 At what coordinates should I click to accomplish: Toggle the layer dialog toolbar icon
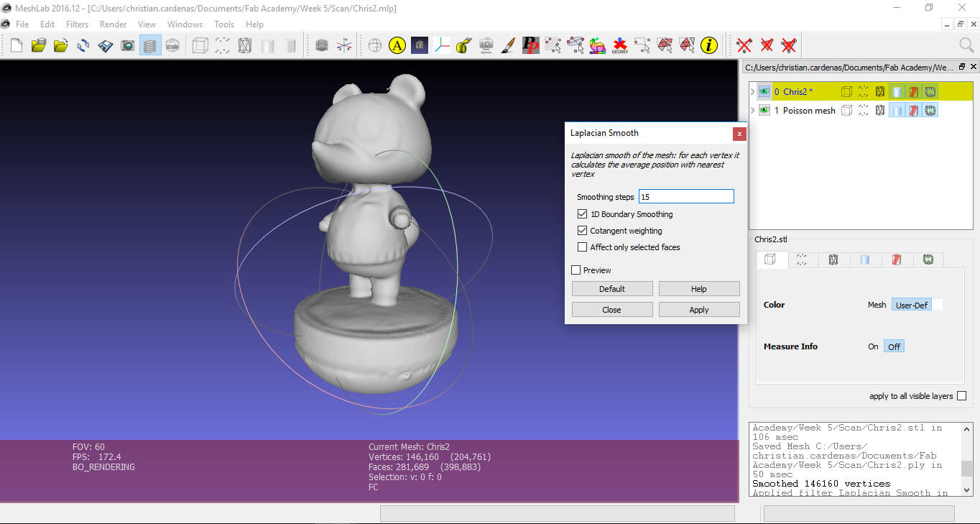pos(150,46)
